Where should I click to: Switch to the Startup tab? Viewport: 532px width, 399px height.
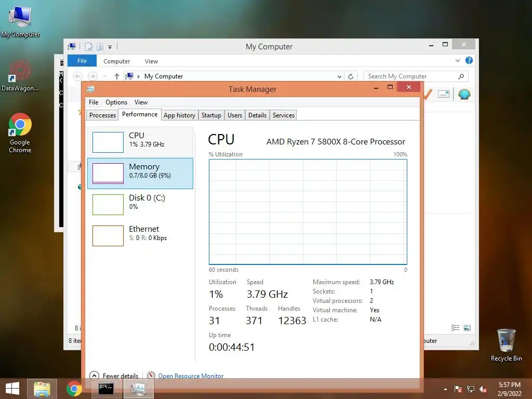tap(211, 115)
